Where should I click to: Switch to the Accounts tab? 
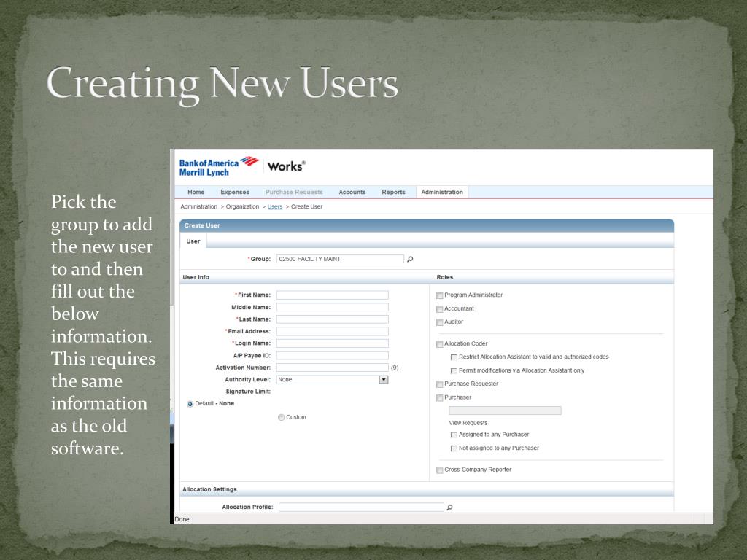click(x=352, y=192)
